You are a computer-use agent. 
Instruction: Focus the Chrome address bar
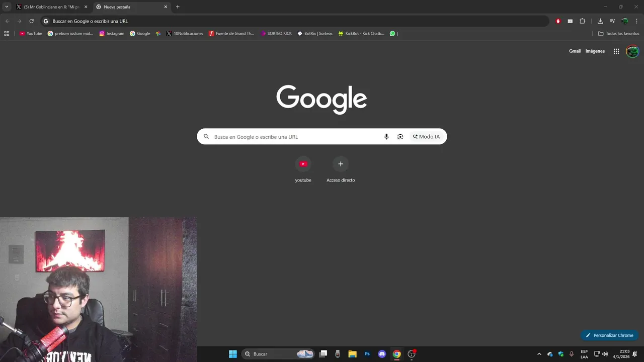tap(294, 21)
